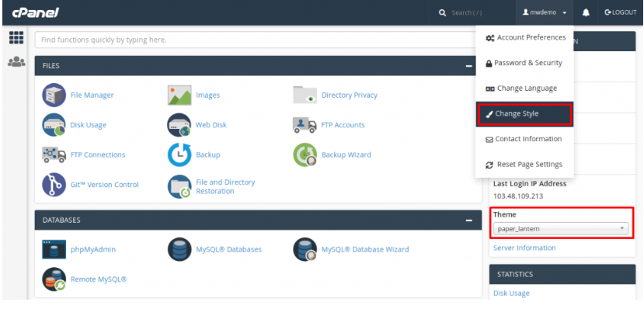Open the File Manager icon
Image resolution: width=644 pixels, height=309 pixels.
(54, 95)
